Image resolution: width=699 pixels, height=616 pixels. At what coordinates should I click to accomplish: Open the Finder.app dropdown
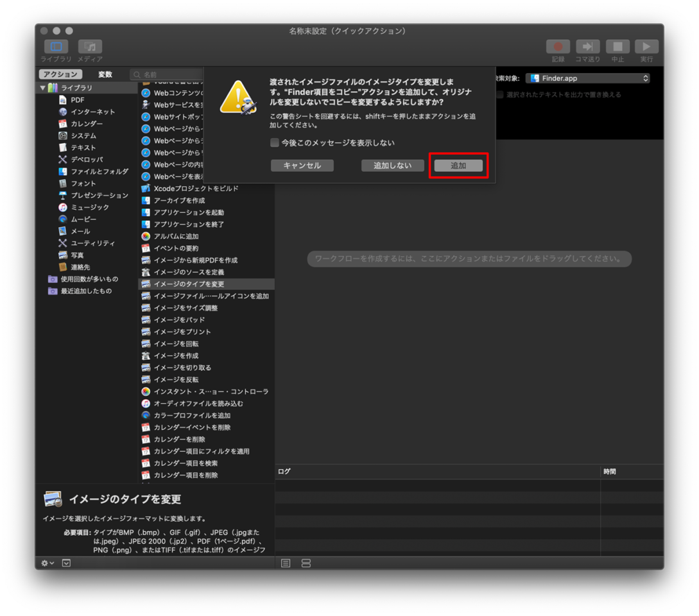(x=587, y=78)
